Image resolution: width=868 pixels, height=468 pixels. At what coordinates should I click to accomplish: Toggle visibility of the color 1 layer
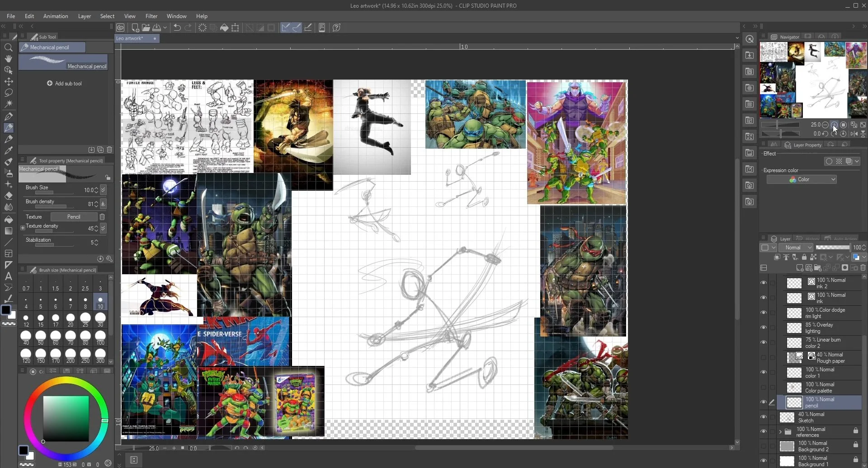point(764,372)
